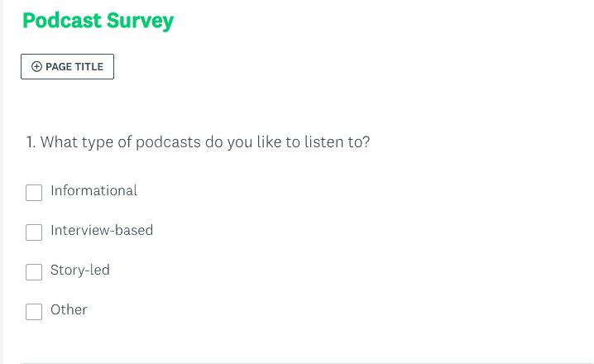This screenshot has height=364, width=594.
Task: Tick the Interview-based checkbox
Action: [x=34, y=232]
